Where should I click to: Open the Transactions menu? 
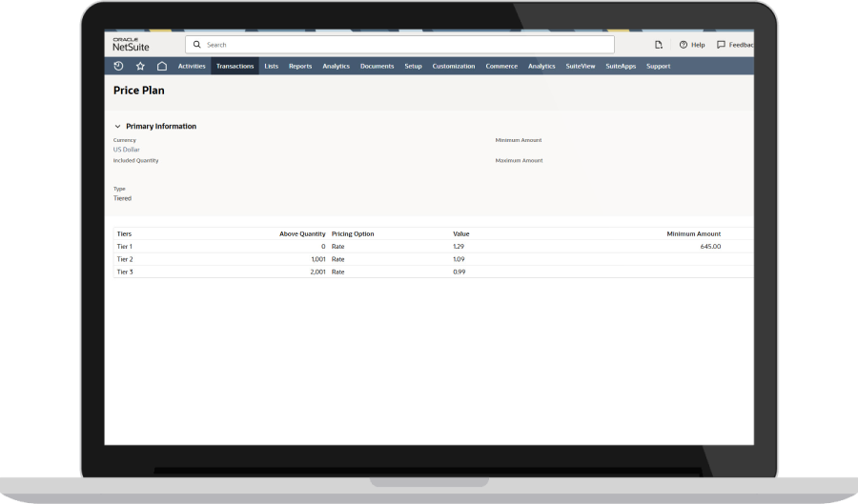235,67
